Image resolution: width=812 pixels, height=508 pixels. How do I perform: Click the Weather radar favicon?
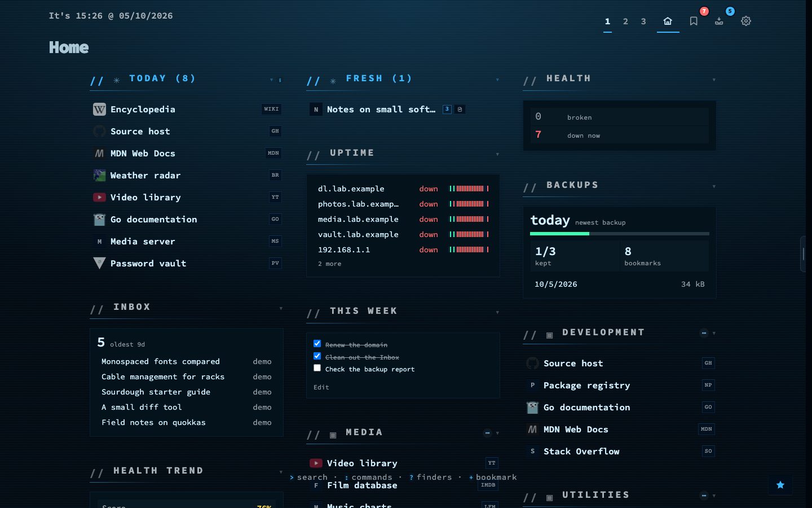click(x=99, y=176)
